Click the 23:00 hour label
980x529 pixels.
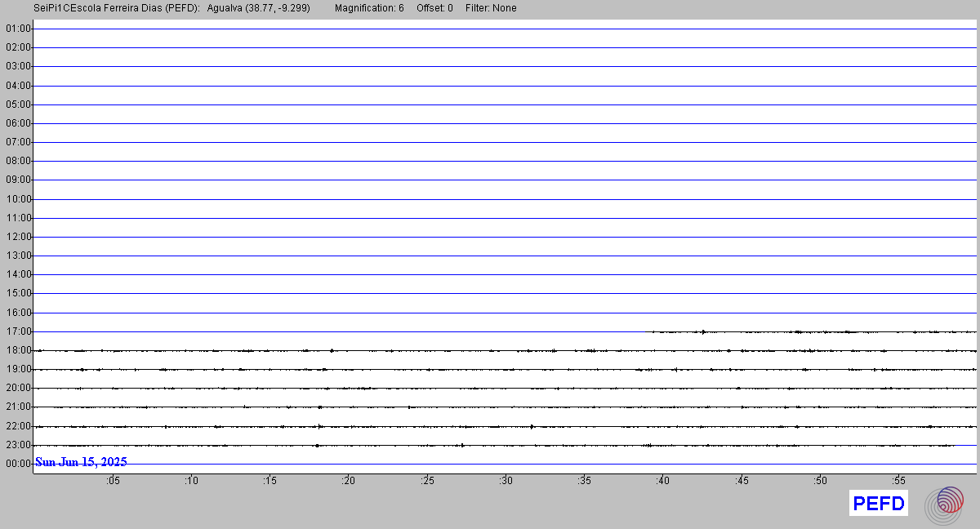(18, 445)
